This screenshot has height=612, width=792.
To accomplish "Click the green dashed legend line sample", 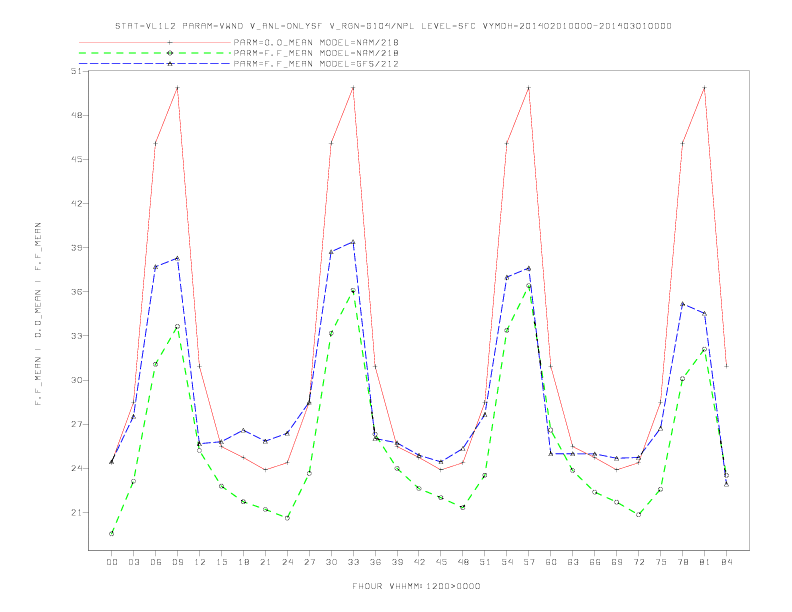I will click(x=155, y=53).
